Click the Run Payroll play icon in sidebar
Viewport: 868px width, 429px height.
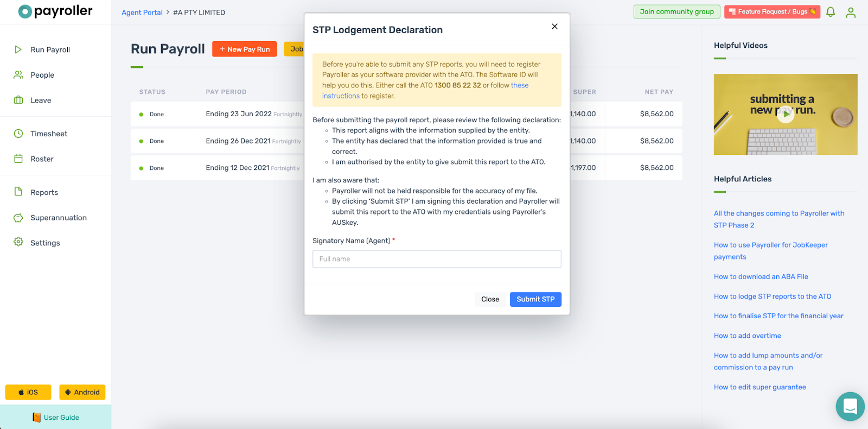[18, 49]
